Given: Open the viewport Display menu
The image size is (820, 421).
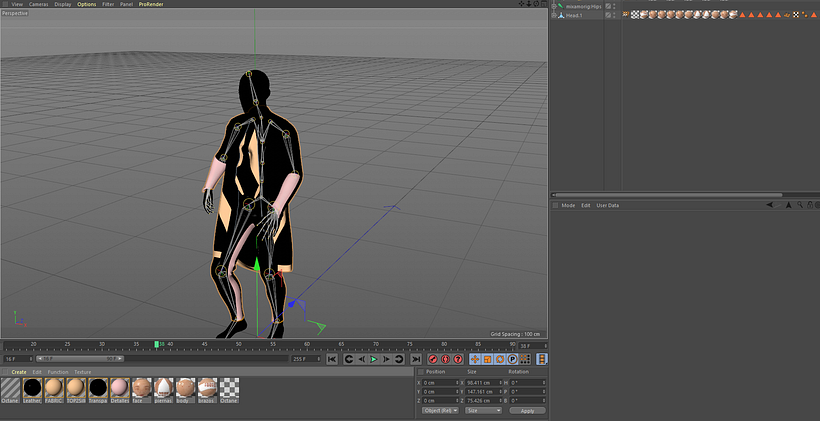Looking at the screenshot, I should point(63,4).
